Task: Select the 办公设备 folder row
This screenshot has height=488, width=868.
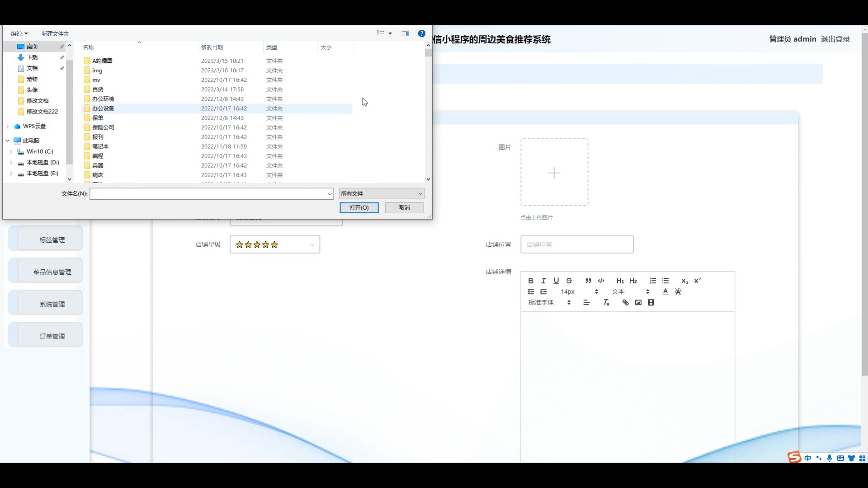Action: tap(217, 108)
